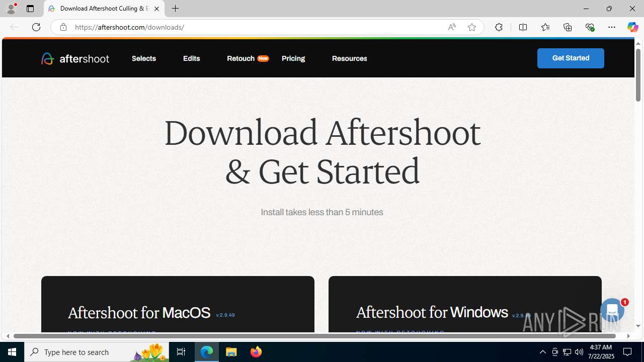
Task: Open the Resources menu
Action: coord(349,58)
